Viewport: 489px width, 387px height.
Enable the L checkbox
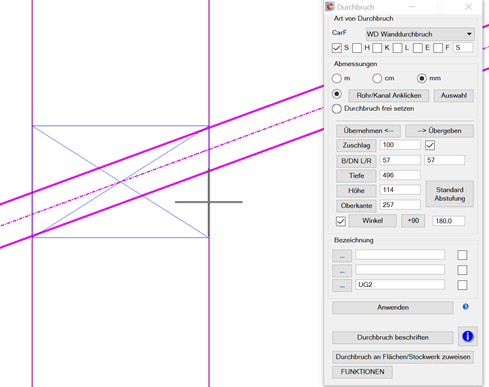397,48
